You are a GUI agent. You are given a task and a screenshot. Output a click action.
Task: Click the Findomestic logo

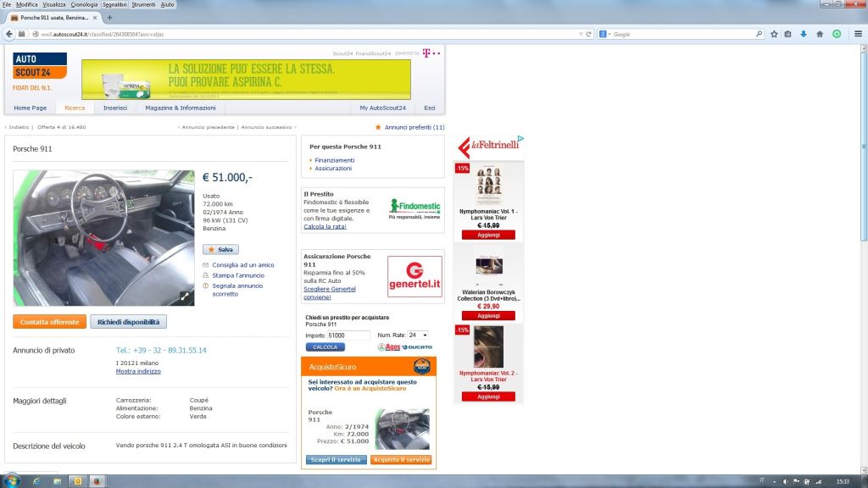click(415, 208)
